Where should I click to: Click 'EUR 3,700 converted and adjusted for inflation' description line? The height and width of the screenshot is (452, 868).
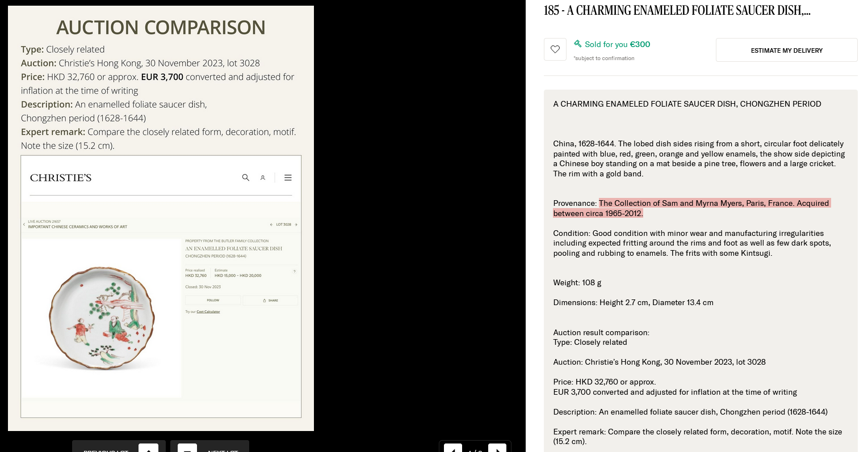point(675,392)
